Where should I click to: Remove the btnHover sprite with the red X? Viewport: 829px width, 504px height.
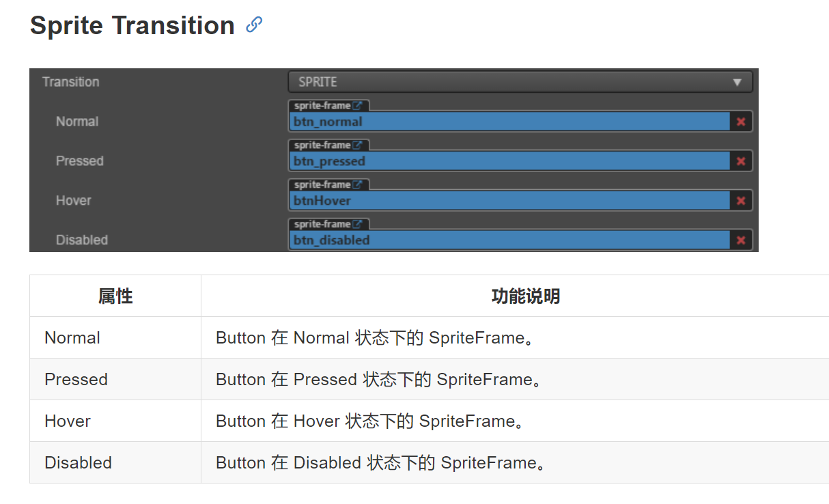tap(741, 200)
